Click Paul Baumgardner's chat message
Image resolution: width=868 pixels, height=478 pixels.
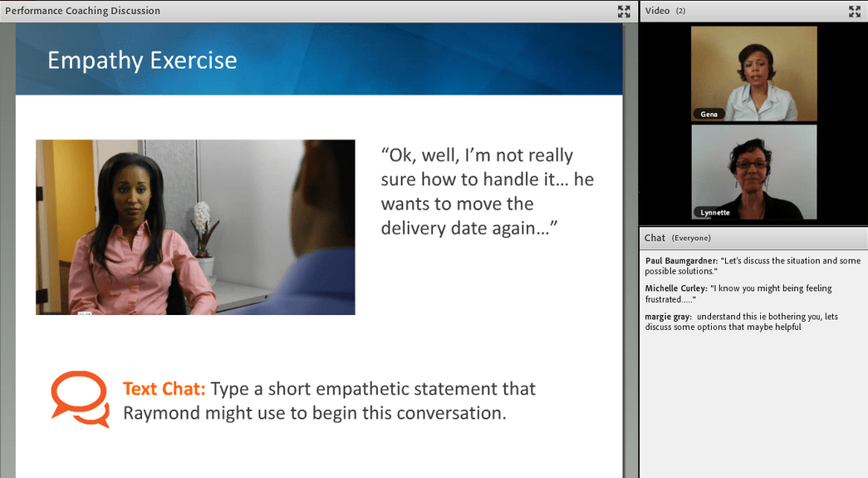tap(753, 266)
